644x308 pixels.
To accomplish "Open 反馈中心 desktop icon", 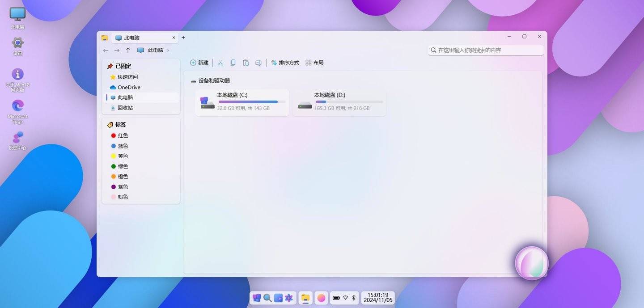I will (17, 140).
